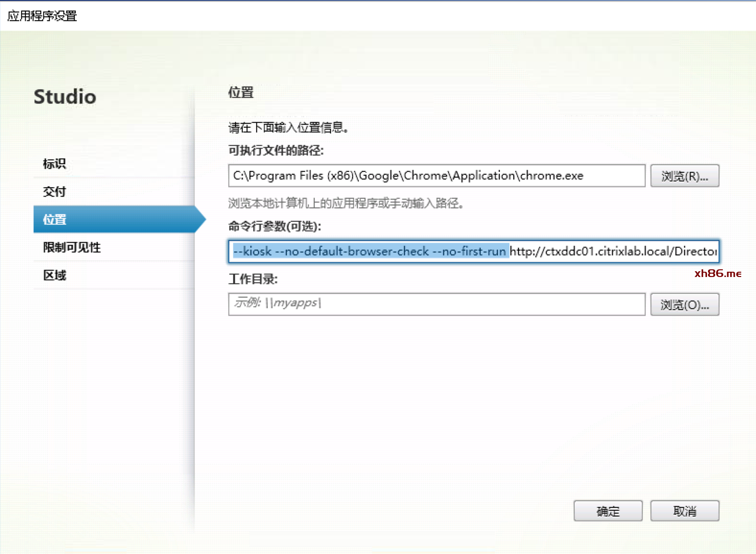Click the 命令行参数(可选) label
The image size is (756, 554).
pos(274,226)
